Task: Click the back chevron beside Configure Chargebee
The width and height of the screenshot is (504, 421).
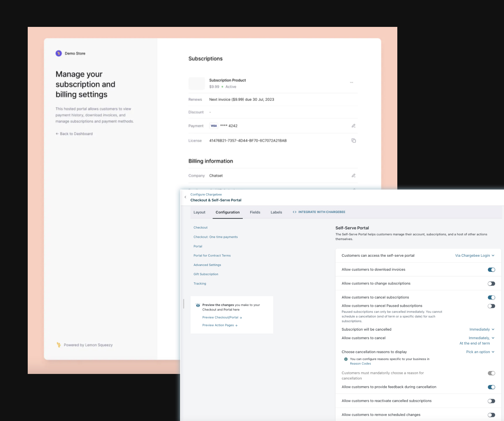Action: pyautogui.click(x=185, y=197)
